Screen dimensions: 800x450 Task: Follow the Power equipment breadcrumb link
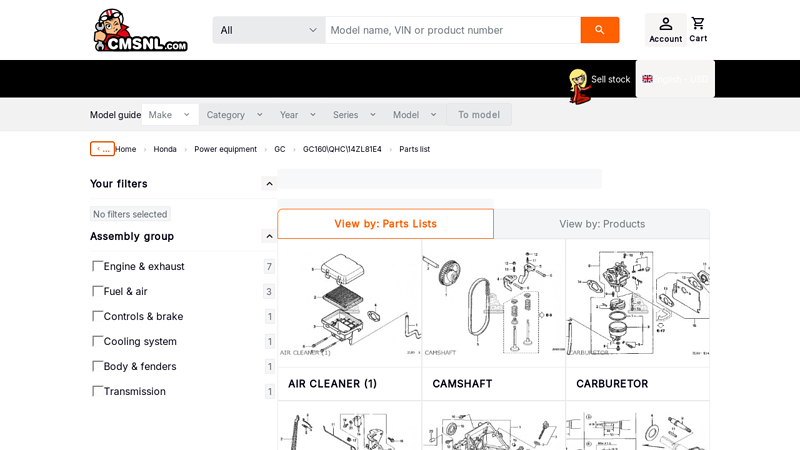(226, 149)
